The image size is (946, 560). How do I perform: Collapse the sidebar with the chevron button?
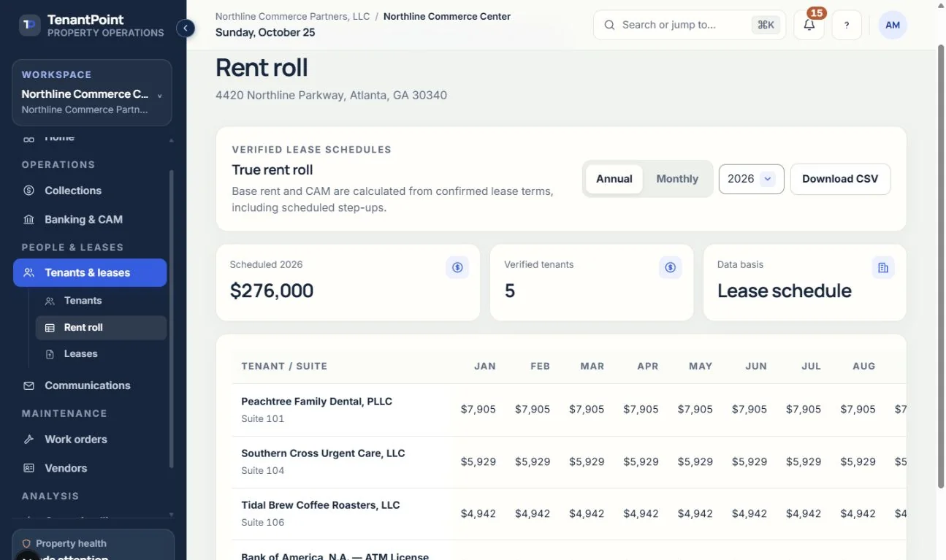click(186, 28)
